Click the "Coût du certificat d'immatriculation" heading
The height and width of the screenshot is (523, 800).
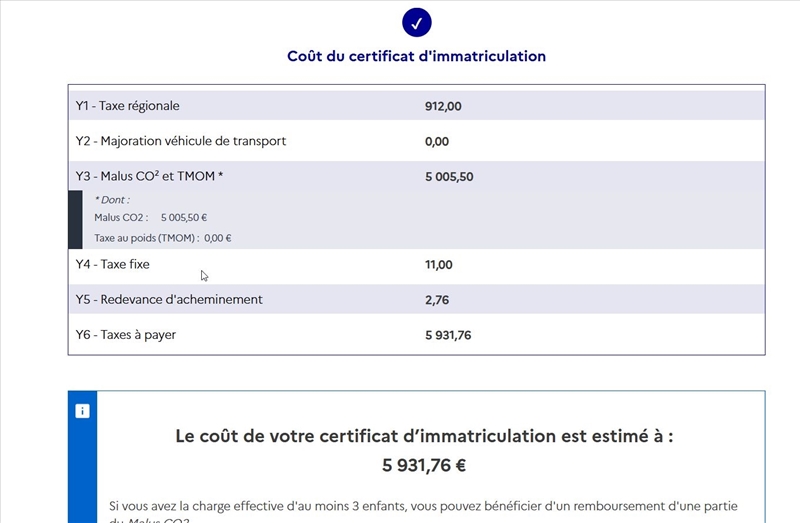coord(416,57)
